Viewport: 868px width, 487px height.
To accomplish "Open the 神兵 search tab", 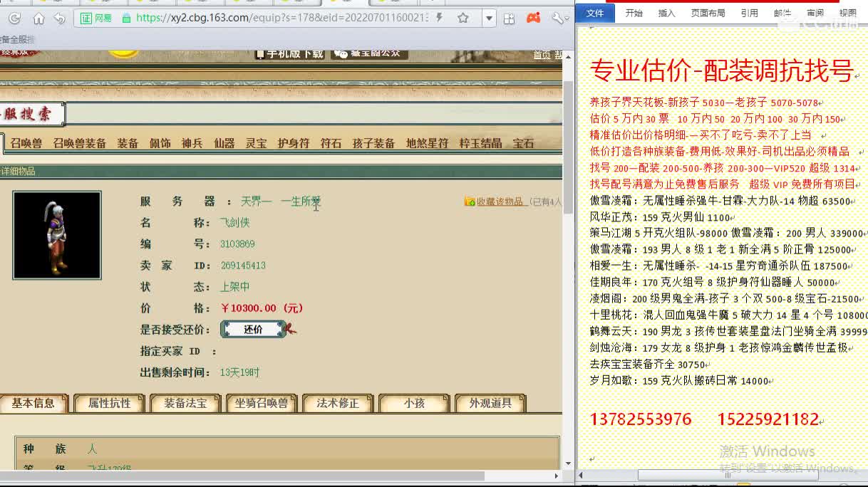I will click(x=192, y=143).
